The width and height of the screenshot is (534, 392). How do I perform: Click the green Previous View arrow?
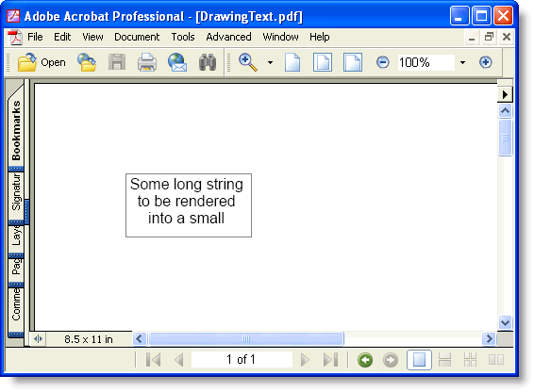coord(365,360)
